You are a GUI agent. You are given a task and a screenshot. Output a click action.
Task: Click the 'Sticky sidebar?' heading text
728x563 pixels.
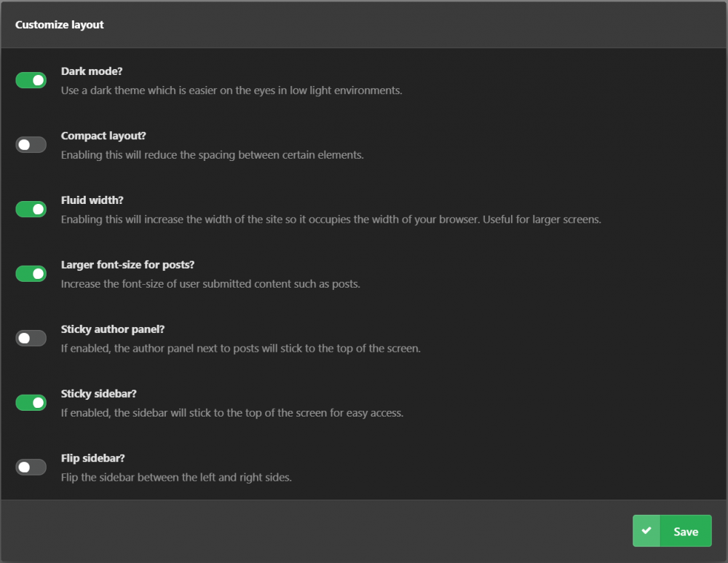99,394
